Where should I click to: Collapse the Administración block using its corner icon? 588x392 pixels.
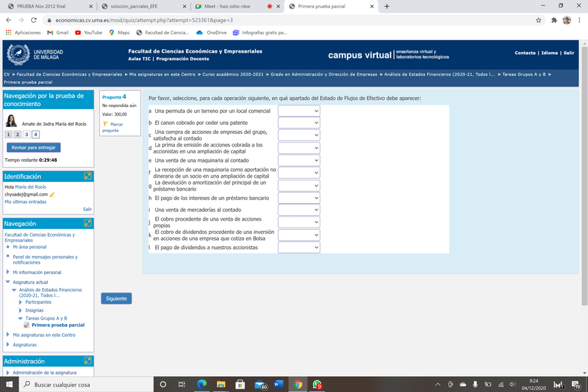87,361
